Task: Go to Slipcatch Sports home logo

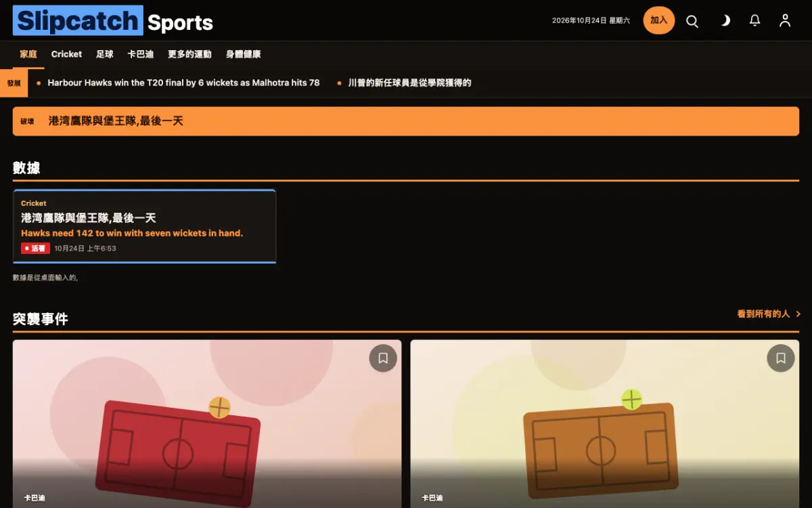Action: (113, 21)
